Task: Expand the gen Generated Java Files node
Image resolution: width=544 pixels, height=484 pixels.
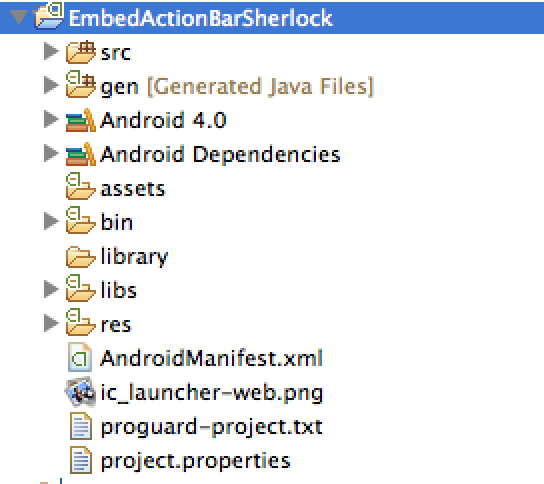Action: pos(51,85)
